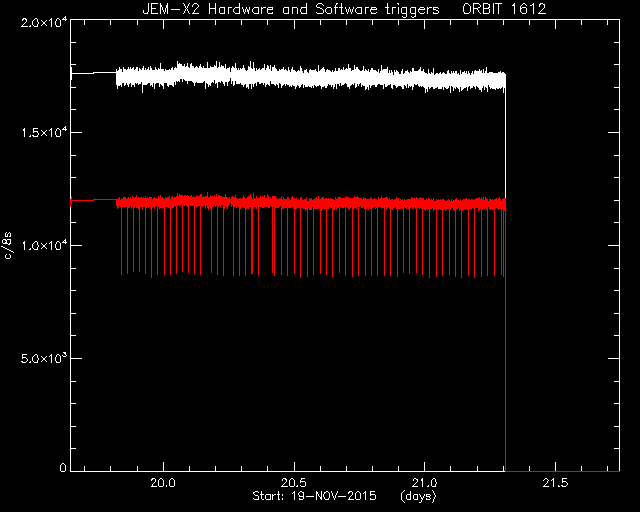Click the Start: 19-NOV-2015 date label
This screenshot has width=640, height=512.
pos(314,496)
